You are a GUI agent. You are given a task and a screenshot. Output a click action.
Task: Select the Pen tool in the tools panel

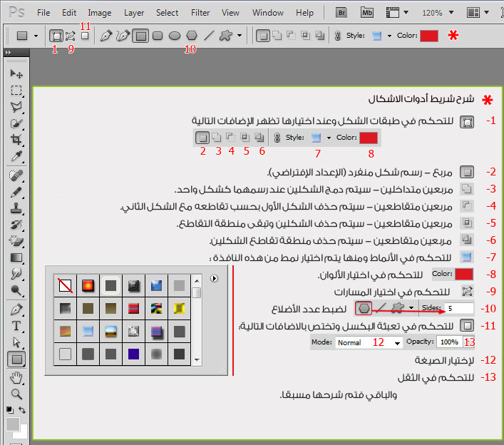click(16, 310)
